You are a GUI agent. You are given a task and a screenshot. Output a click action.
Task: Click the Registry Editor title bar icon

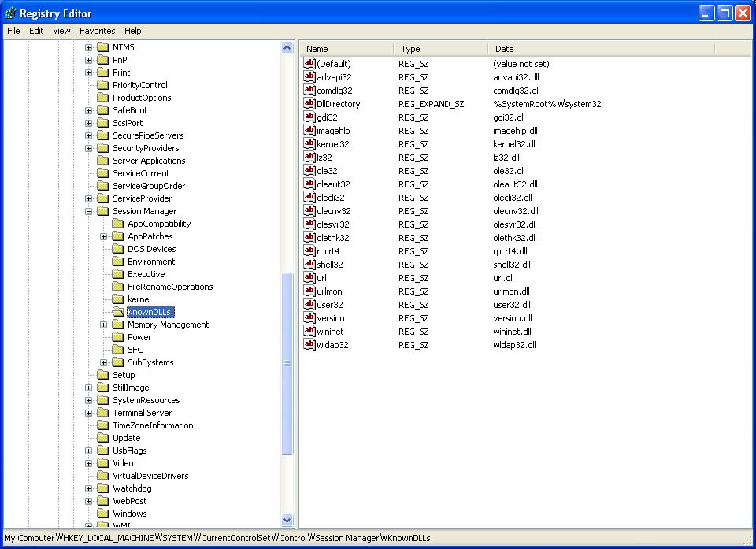pos(9,13)
